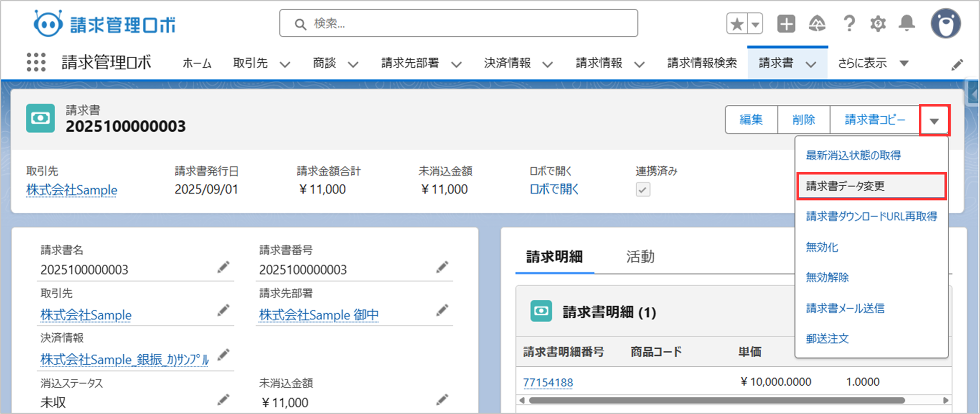Open the user profile avatar
This screenshot has width=980, height=414.
pos(946,24)
